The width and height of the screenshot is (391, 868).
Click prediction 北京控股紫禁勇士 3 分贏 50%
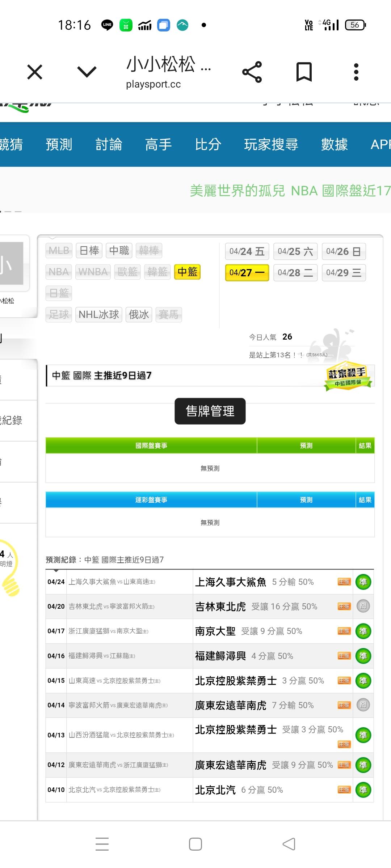[x=260, y=681]
